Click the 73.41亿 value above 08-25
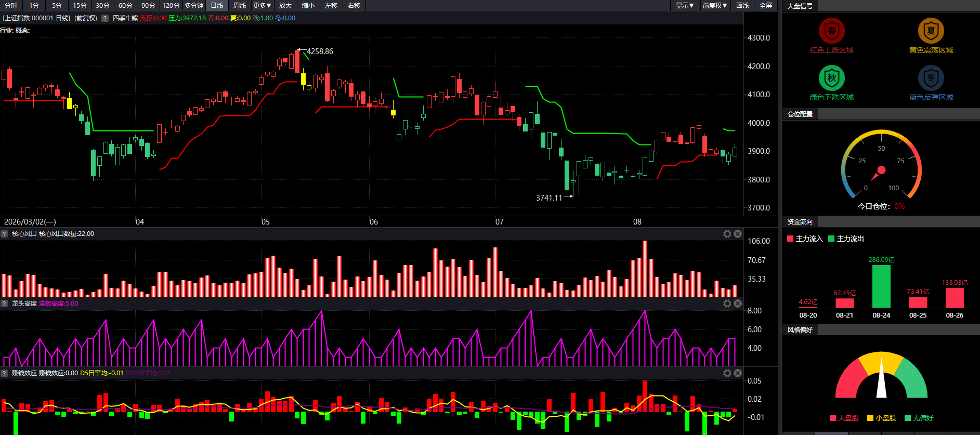 (918, 292)
